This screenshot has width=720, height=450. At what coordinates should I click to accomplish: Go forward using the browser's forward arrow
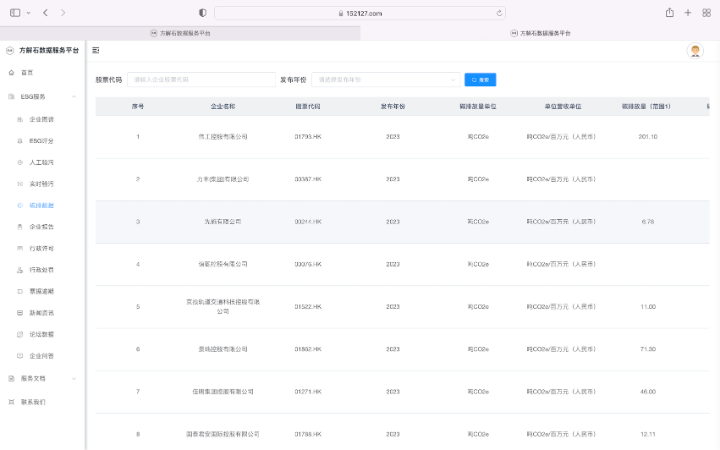[63, 13]
